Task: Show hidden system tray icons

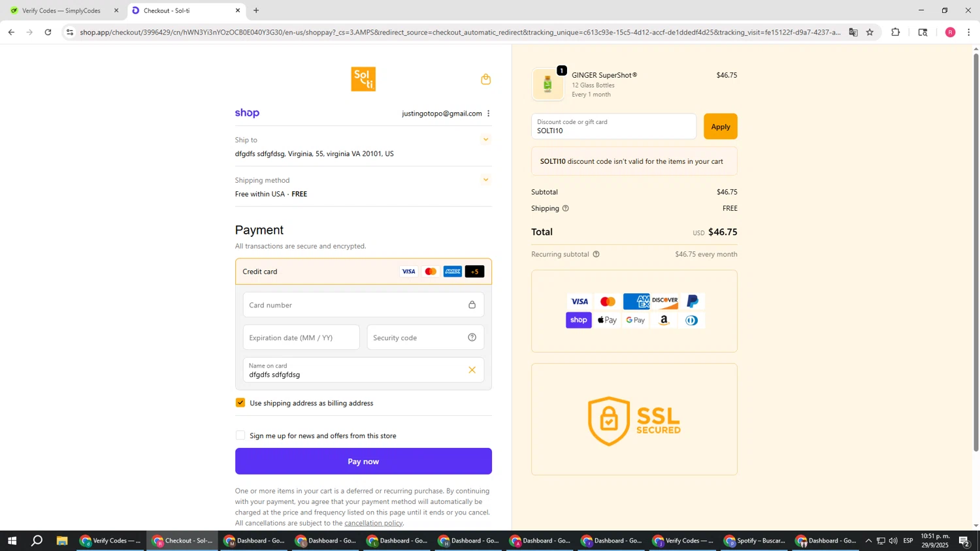Action: 868,541
